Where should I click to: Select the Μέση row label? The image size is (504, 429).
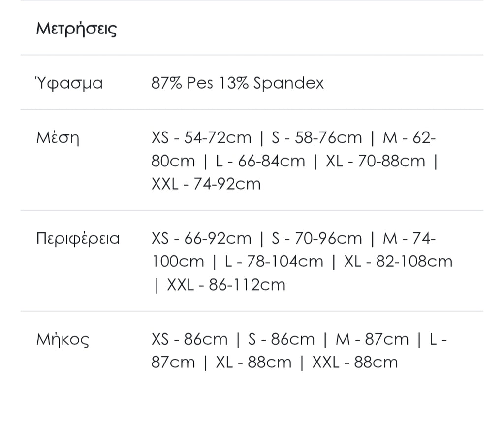tap(58, 137)
